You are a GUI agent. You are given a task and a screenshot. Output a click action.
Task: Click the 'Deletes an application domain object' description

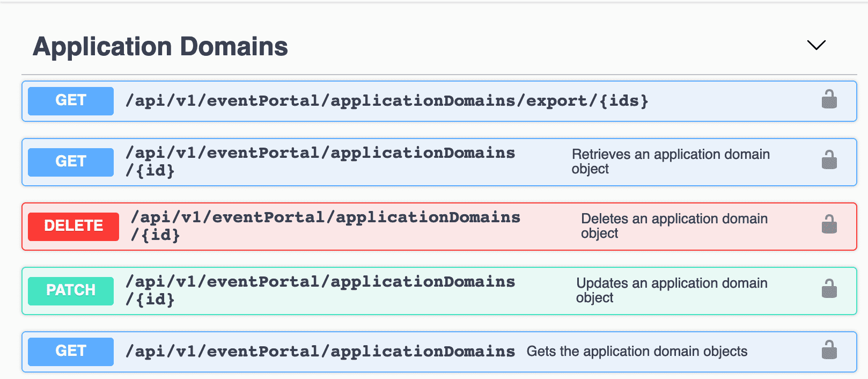point(674,226)
